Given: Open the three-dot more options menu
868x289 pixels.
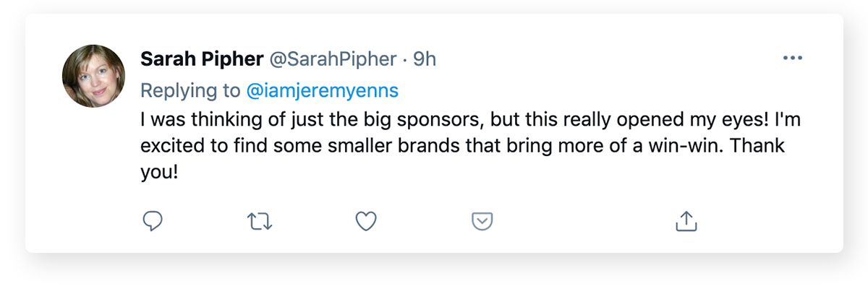Looking at the screenshot, I should 793,59.
